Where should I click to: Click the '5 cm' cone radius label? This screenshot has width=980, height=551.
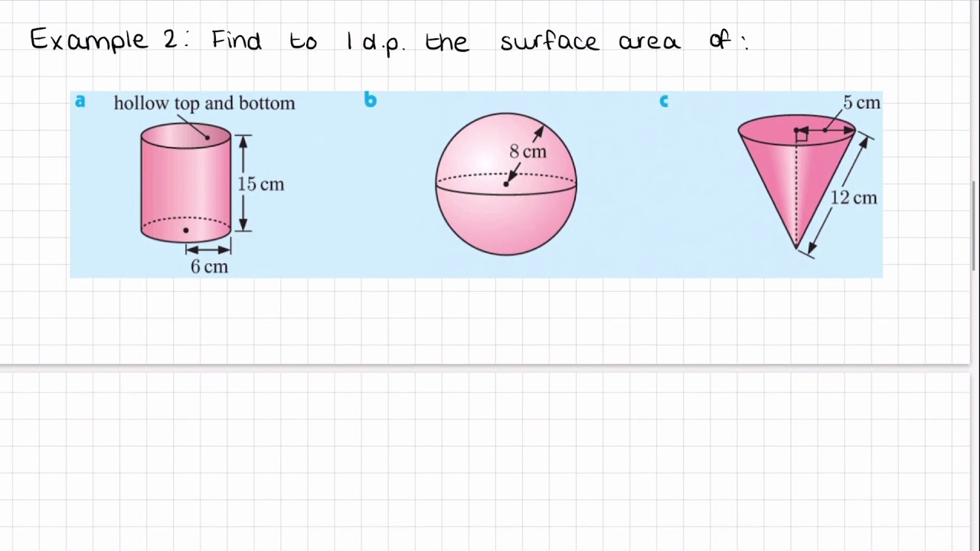[x=861, y=103]
